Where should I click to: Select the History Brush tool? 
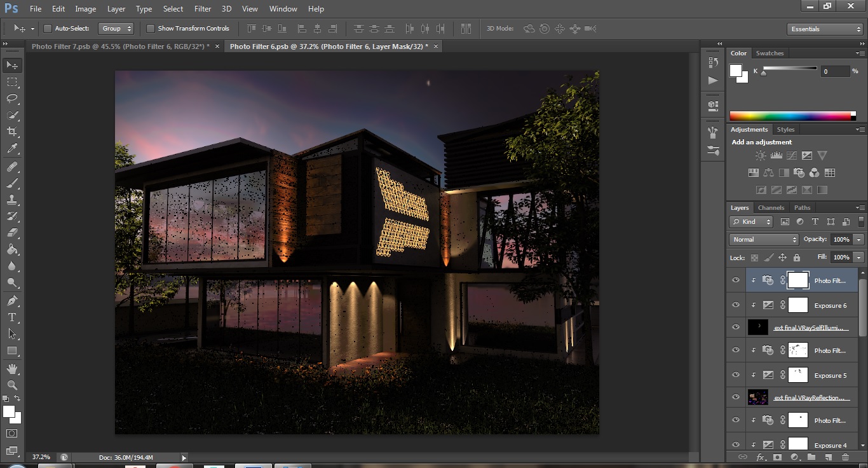(x=12, y=216)
